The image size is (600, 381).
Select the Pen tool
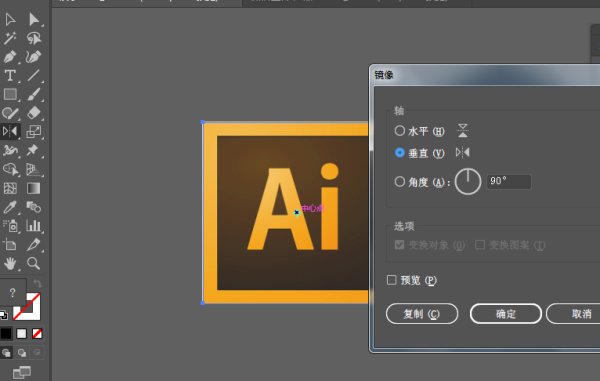(10, 57)
